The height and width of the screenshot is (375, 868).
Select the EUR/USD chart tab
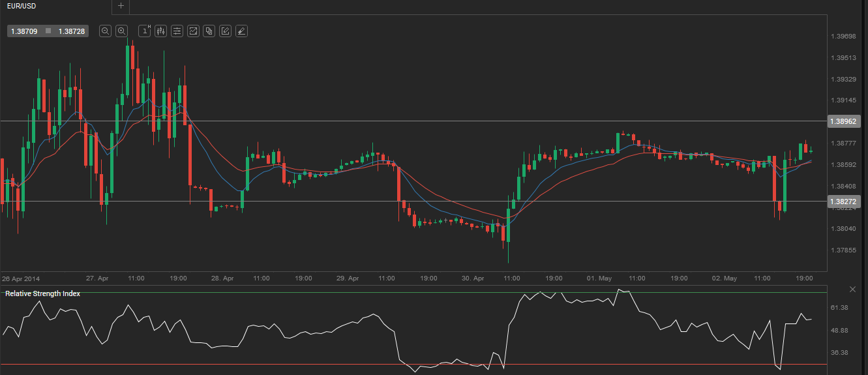(18, 6)
